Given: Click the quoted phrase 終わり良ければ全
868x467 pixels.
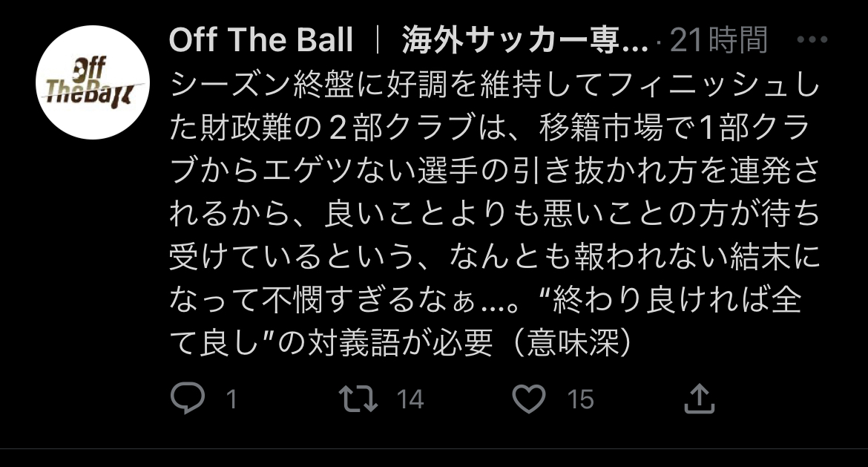Looking at the screenshot, I should coord(671,300).
